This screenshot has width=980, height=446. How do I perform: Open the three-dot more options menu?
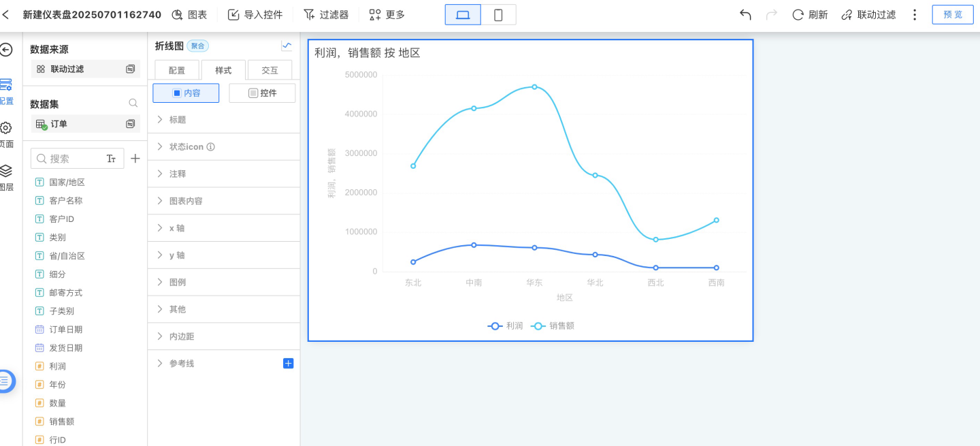[915, 14]
